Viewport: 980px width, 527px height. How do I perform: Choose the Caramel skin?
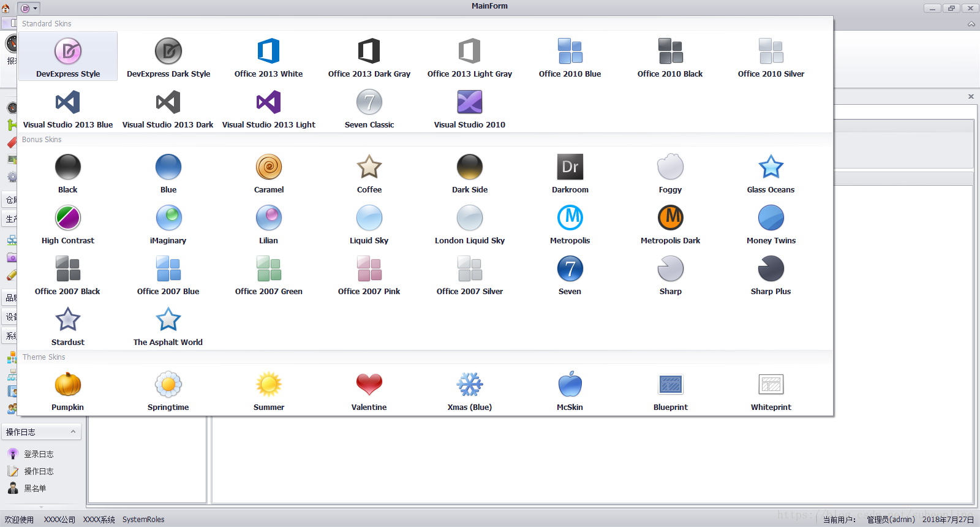pyautogui.click(x=269, y=172)
